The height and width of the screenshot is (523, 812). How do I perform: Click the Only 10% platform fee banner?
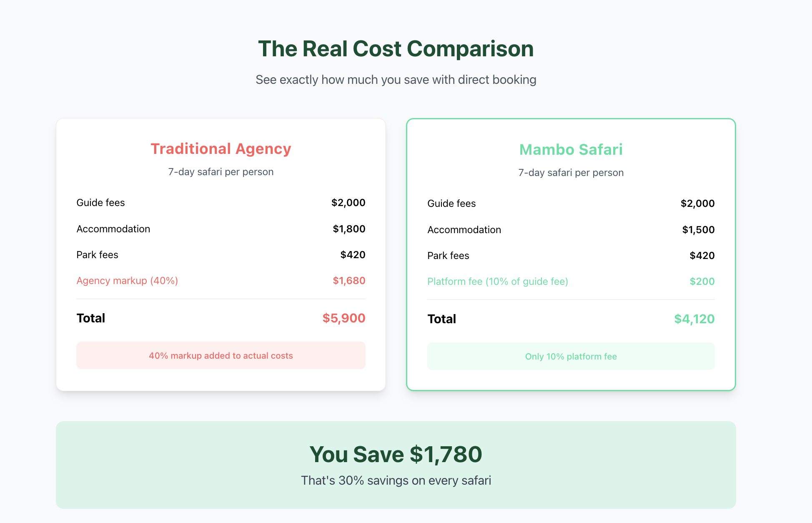click(x=571, y=356)
